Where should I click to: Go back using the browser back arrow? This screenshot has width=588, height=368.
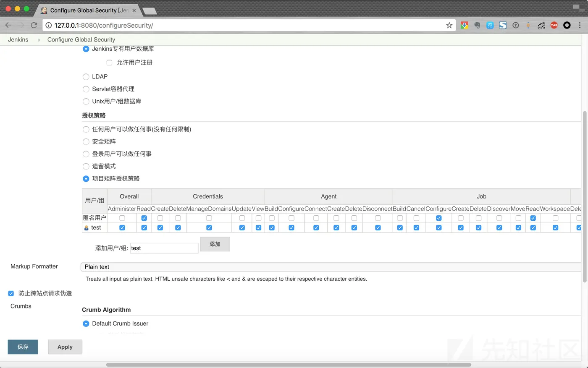pyautogui.click(x=8, y=25)
